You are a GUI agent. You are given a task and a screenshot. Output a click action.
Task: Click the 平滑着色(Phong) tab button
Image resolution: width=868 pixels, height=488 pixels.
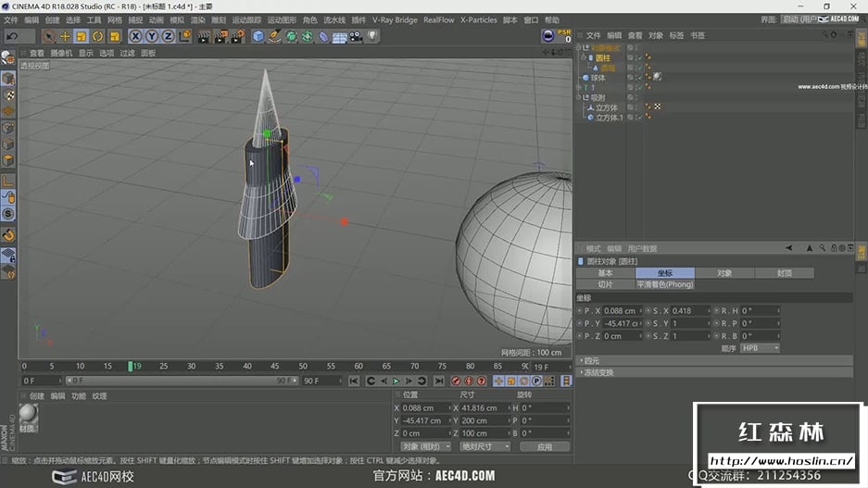[x=664, y=284]
